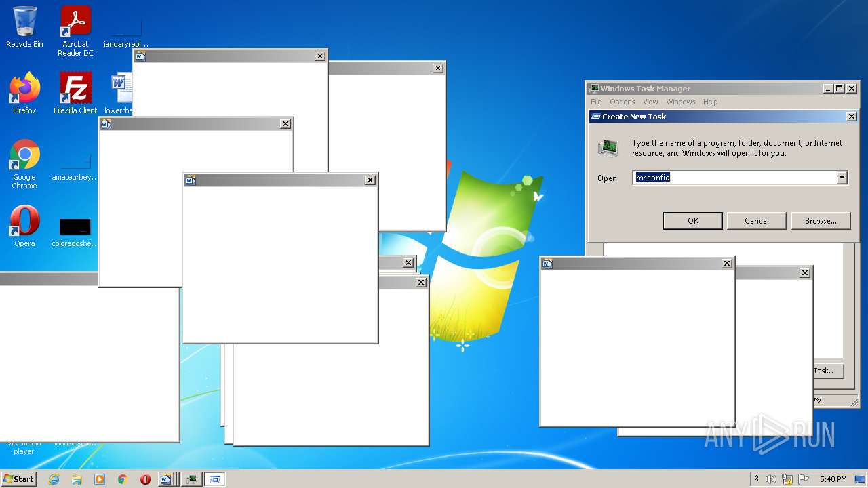The height and width of the screenshot is (488, 868).
Task: Open the Recycle Bin desktop icon
Action: point(24,27)
